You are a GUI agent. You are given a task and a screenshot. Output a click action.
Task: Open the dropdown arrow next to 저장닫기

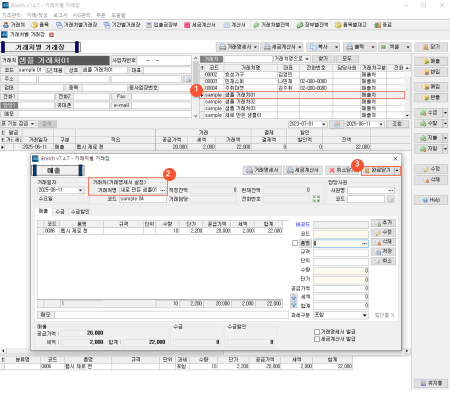pos(397,170)
